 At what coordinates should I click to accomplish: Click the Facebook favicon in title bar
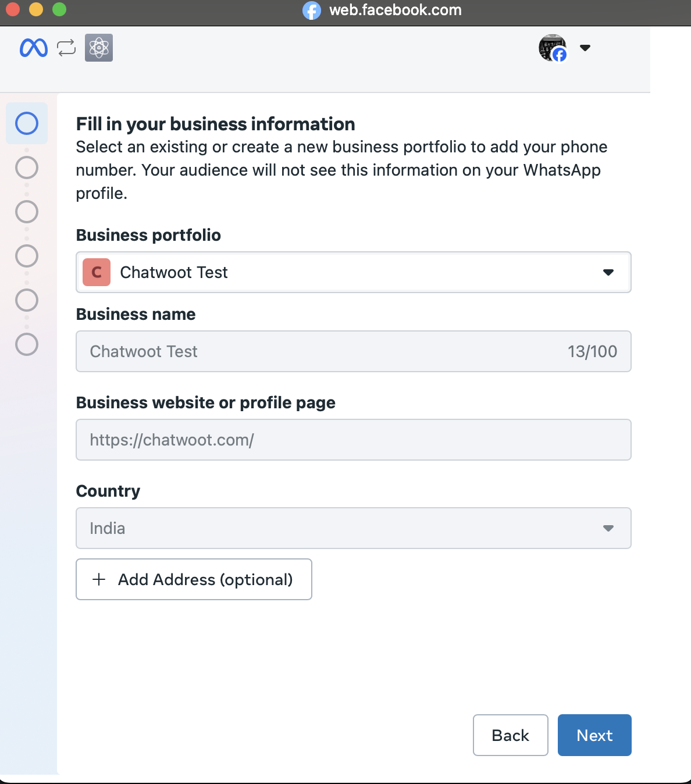point(312,10)
